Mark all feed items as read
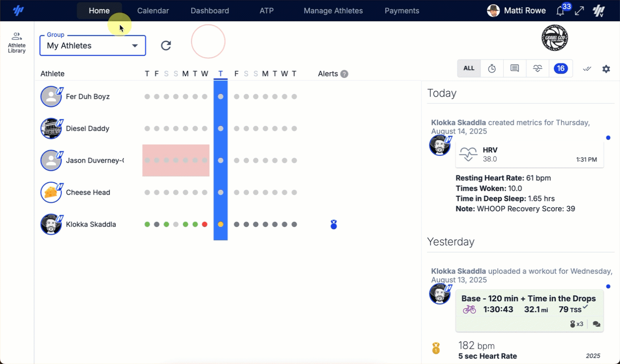The width and height of the screenshot is (620, 364). click(587, 69)
